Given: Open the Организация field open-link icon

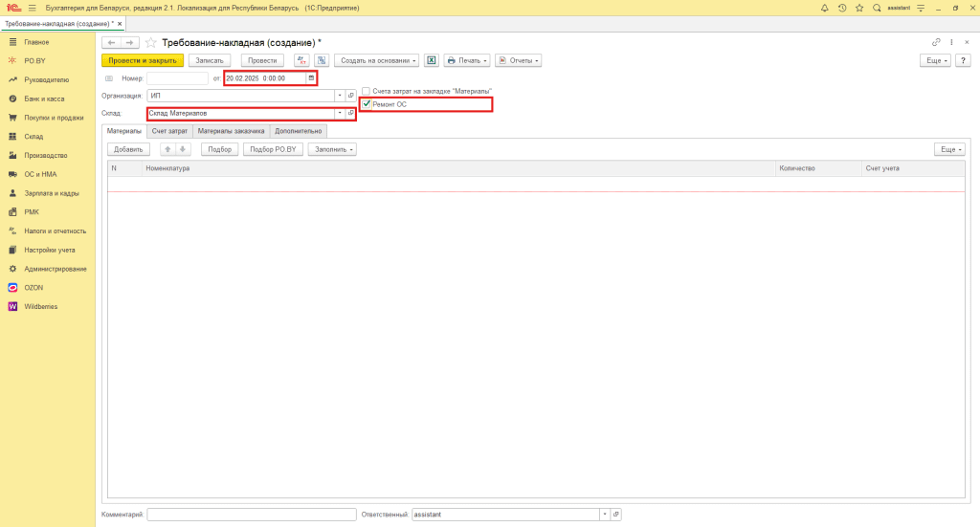Looking at the screenshot, I should tap(350, 96).
